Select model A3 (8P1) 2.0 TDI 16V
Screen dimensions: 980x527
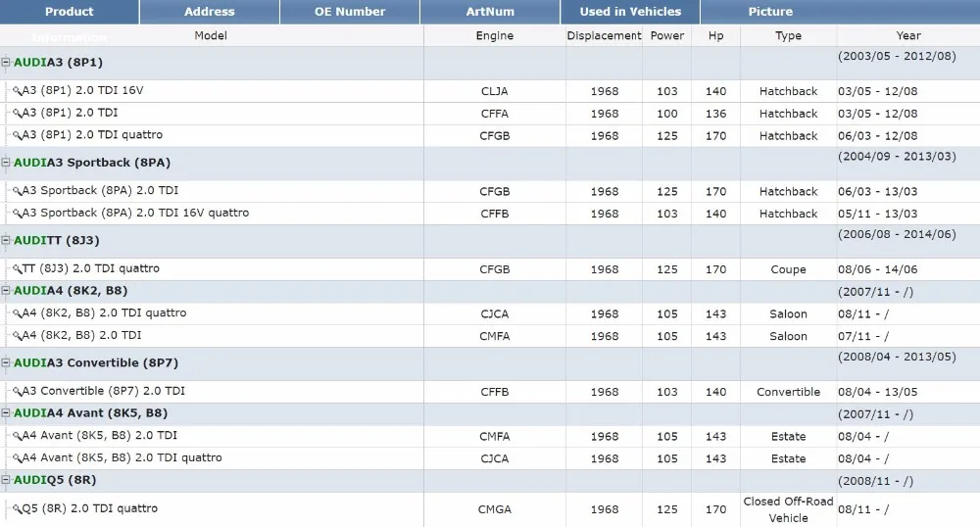click(82, 90)
